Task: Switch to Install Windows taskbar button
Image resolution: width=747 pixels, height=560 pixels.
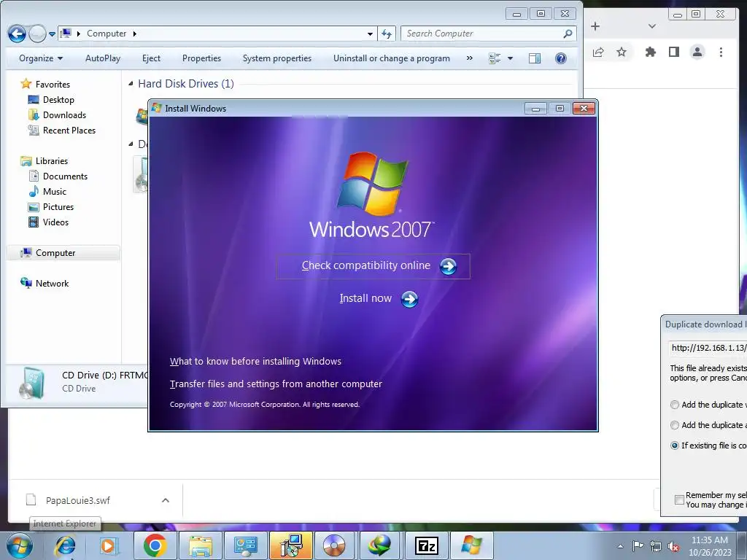Action: coord(472,545)
